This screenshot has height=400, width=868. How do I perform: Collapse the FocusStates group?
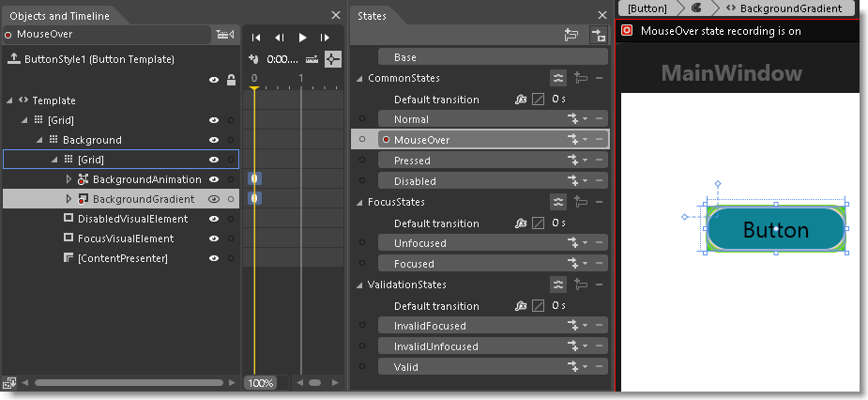[359, 203]
